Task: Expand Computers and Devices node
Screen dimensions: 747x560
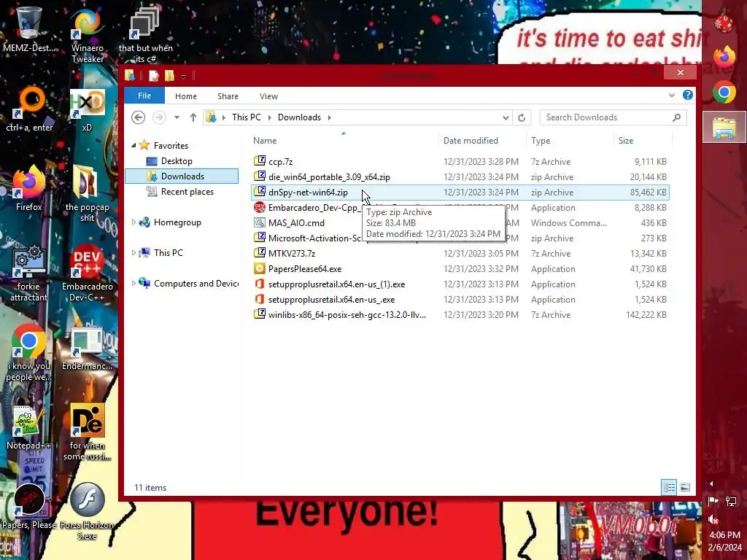Action: click(133, 284)
